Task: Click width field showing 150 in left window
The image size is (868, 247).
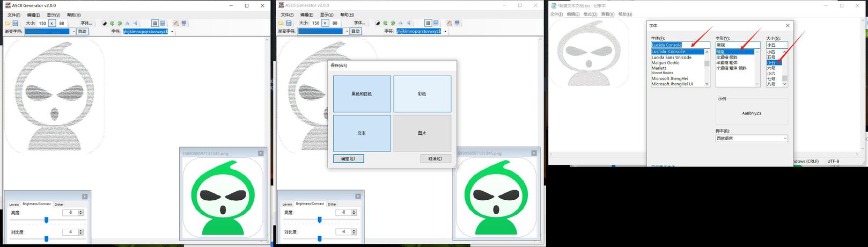Action: tap(42, 23)
